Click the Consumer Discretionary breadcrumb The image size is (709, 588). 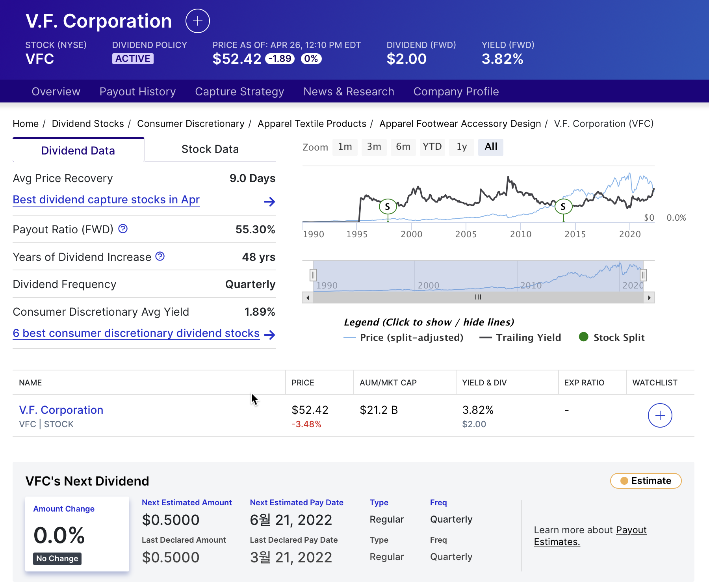(x=190, y=123)
